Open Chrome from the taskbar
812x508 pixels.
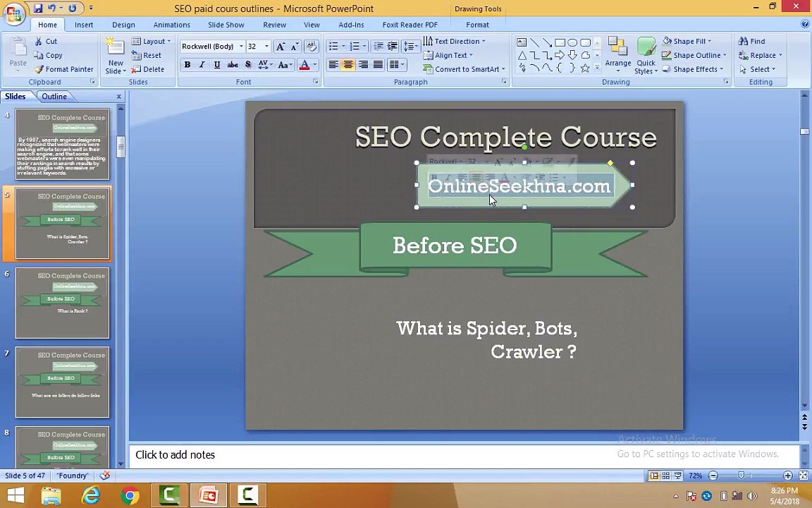[x=130, y=495]
